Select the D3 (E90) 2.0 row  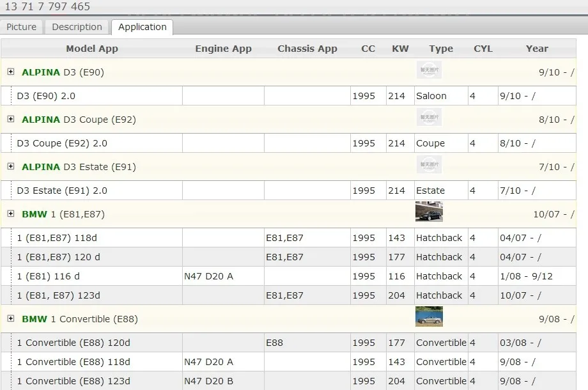point(288,96)
